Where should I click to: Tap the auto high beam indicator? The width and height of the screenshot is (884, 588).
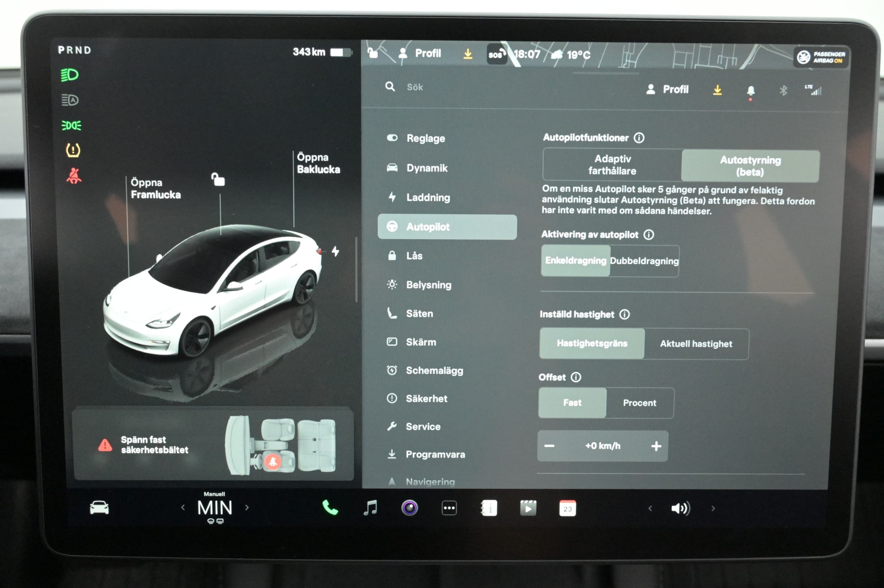click(70, 100)
